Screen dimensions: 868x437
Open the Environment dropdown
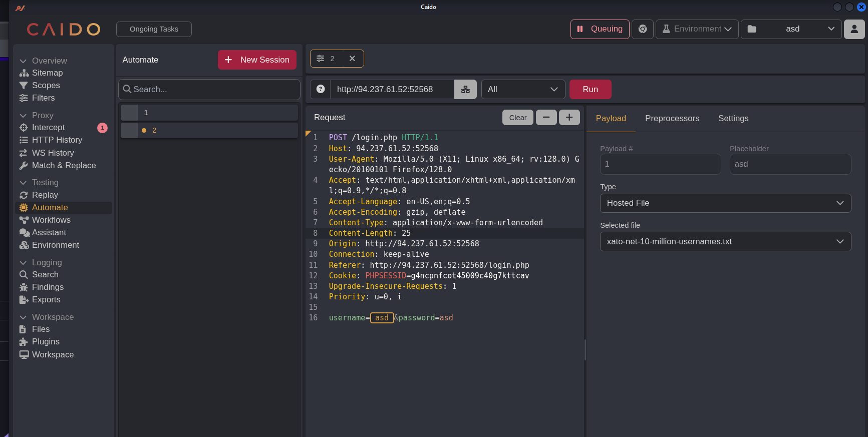tap(697, 29)
